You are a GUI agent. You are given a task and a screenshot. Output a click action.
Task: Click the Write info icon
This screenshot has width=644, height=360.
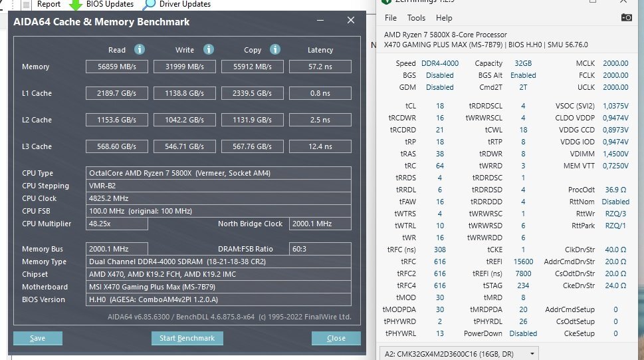coord(209,49)
